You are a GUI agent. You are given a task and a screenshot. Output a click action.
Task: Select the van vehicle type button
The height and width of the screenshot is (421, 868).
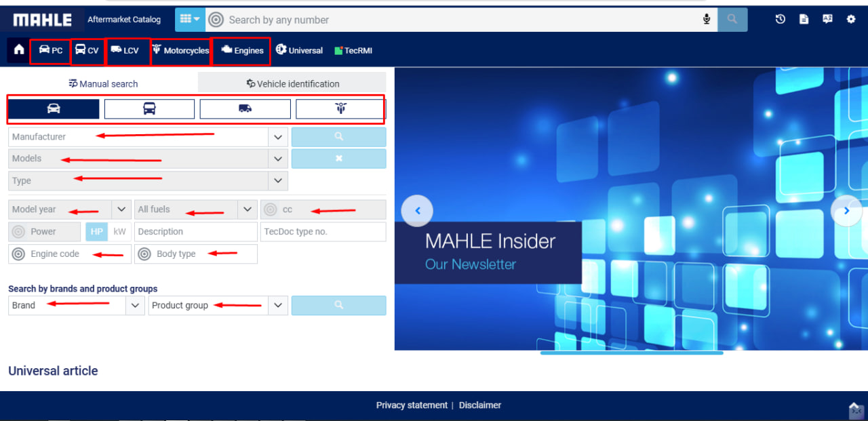point(245,108)
